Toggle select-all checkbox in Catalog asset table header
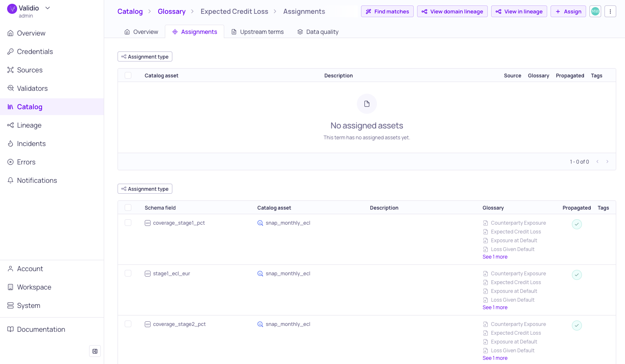 (x=128, y=75)
